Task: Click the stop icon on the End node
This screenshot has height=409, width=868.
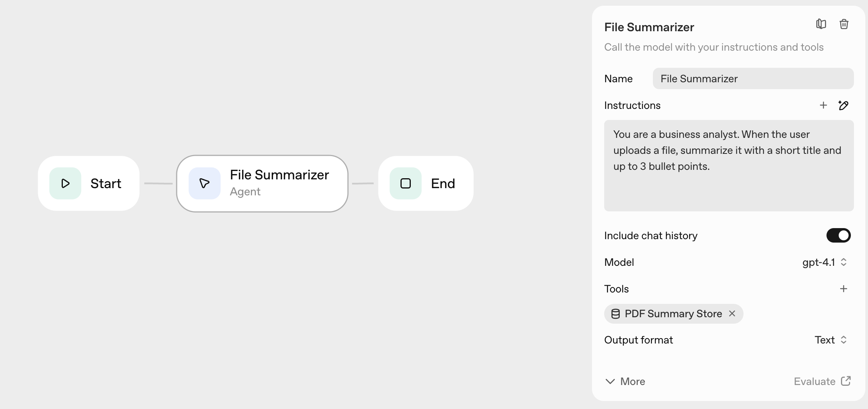Action: click(x=405, y=183)
